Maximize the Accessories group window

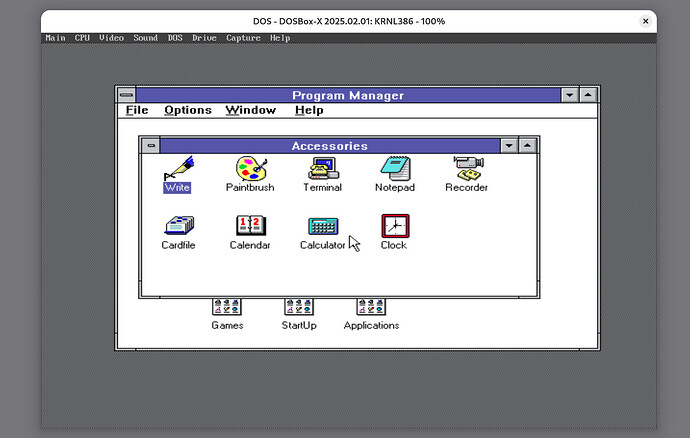pyautogui.click(x=528, y=146)
